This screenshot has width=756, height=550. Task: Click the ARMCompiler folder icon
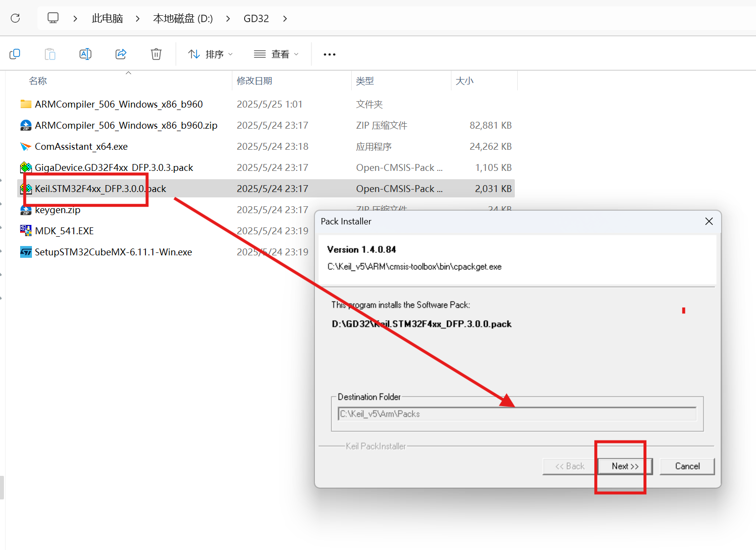[x=26, y=104]
